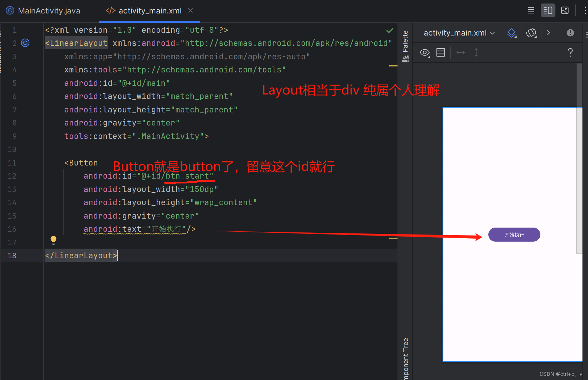Click the closing LinearLayout tag
The height and width of the screenshot is (380, 588).
point(81,256)
